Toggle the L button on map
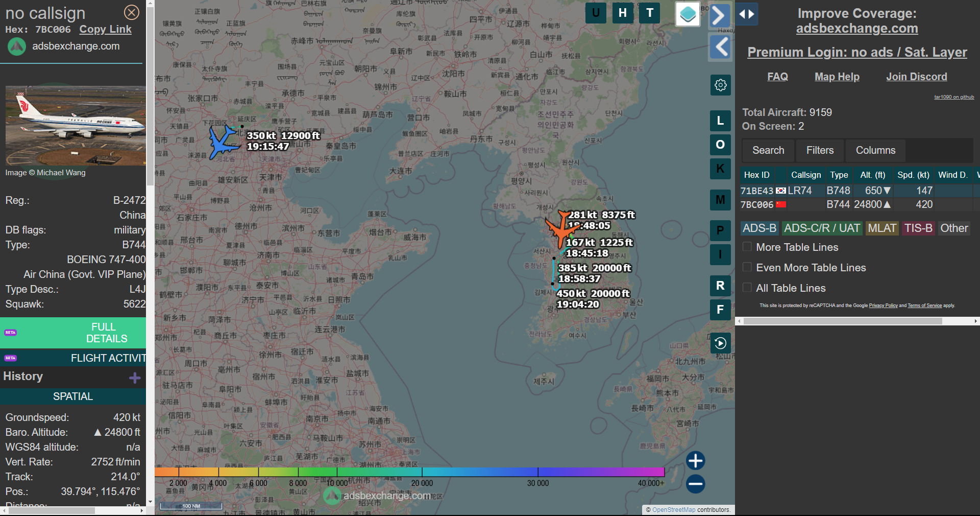 720,121
